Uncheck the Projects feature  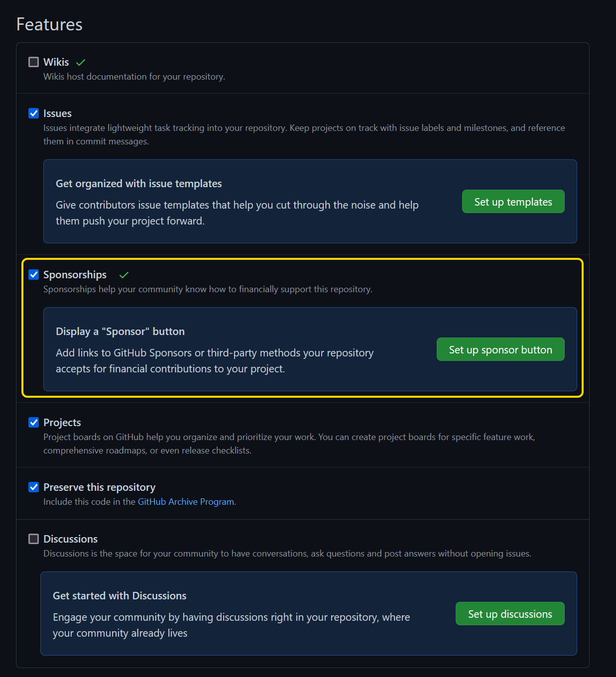(33, 422)
